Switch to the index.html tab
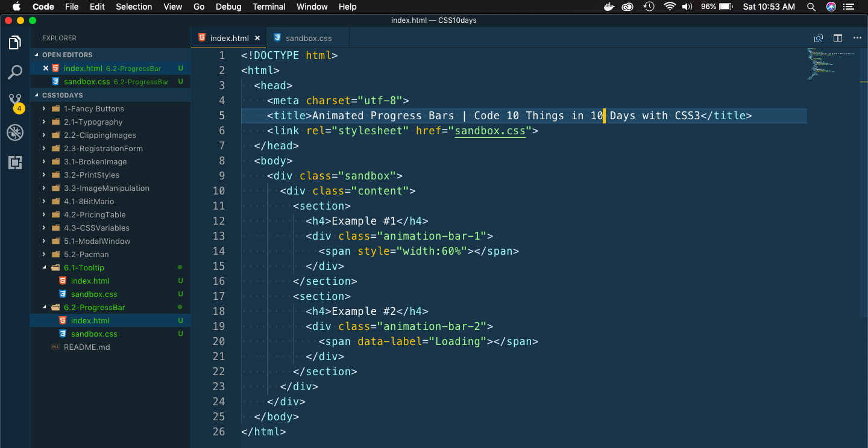868x448 pixels. tap(228, 38)
